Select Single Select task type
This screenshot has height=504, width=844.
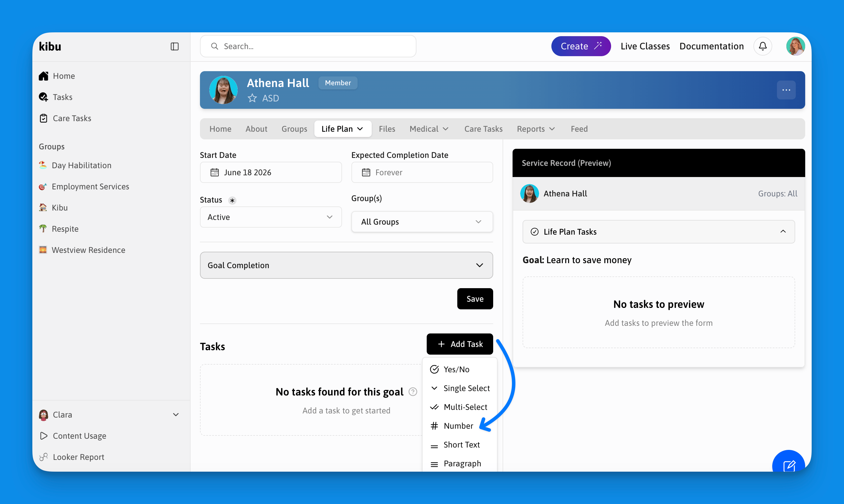(460, 388)
